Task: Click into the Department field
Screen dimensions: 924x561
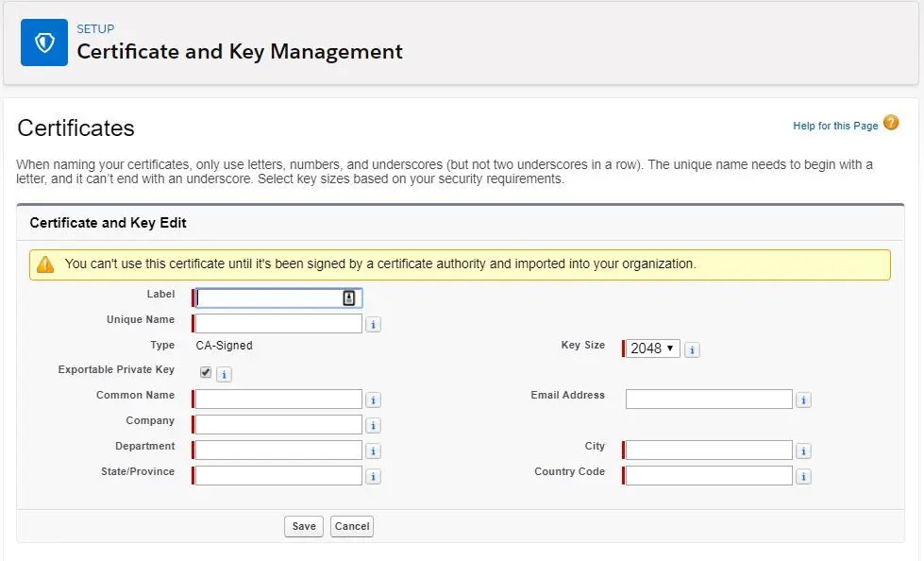Action: tap(278, 450)
